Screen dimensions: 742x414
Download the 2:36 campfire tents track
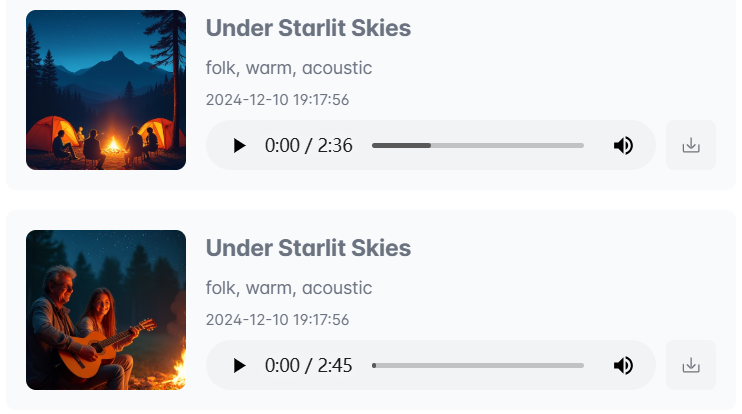coord(690,146)
